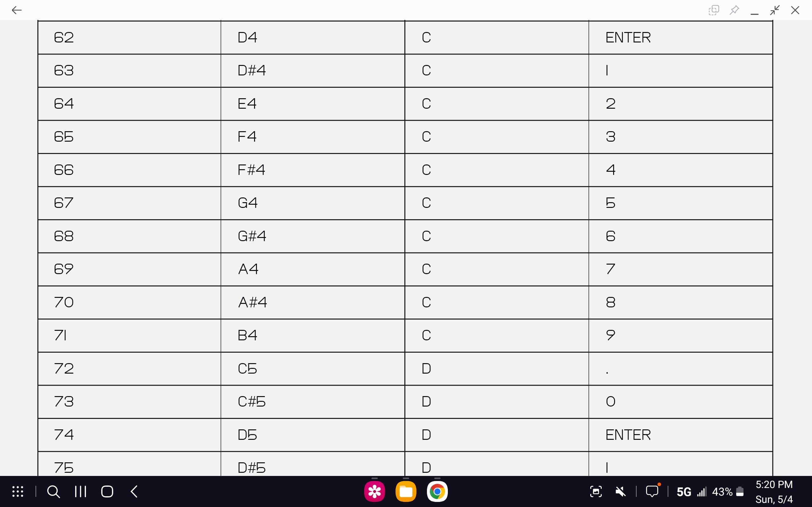This screenshot has height=507, width=812.
Task: Pin the window with the pushpin icon
Action: coord(734,10)
